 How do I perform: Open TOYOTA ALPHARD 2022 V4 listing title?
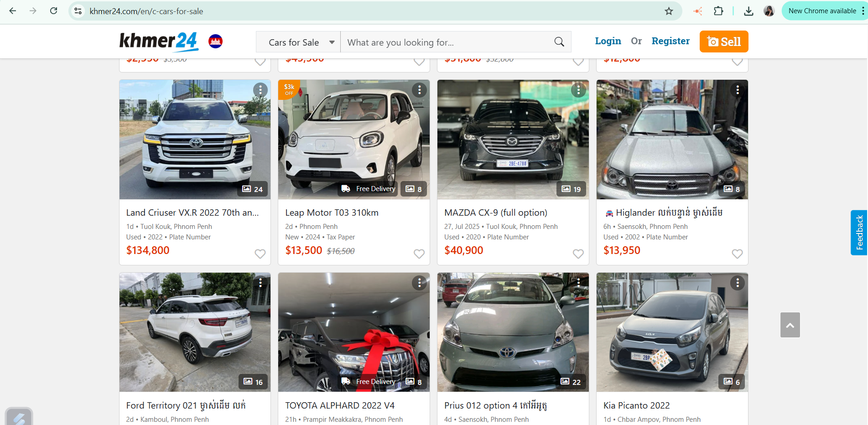(x=340, y=405)
